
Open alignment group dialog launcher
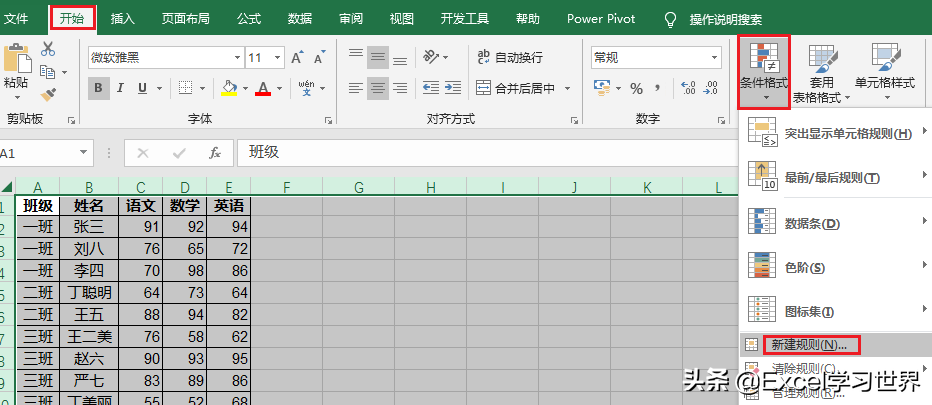tap(574, 120)
